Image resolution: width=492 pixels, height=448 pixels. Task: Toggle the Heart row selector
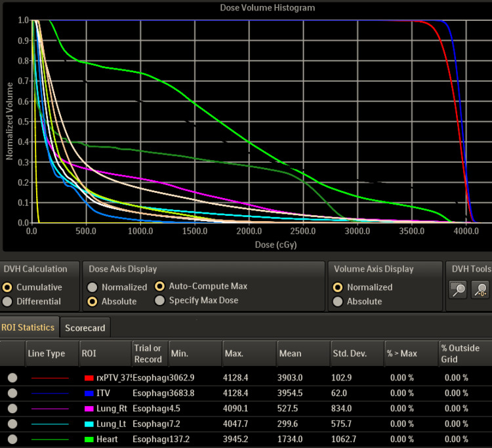12,439
